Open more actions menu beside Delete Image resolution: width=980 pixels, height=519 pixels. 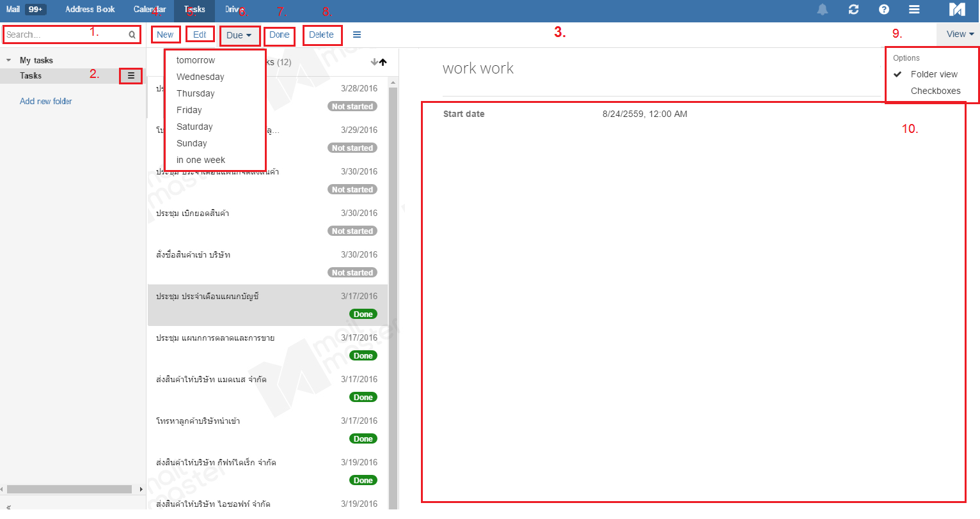click(357, 35)
